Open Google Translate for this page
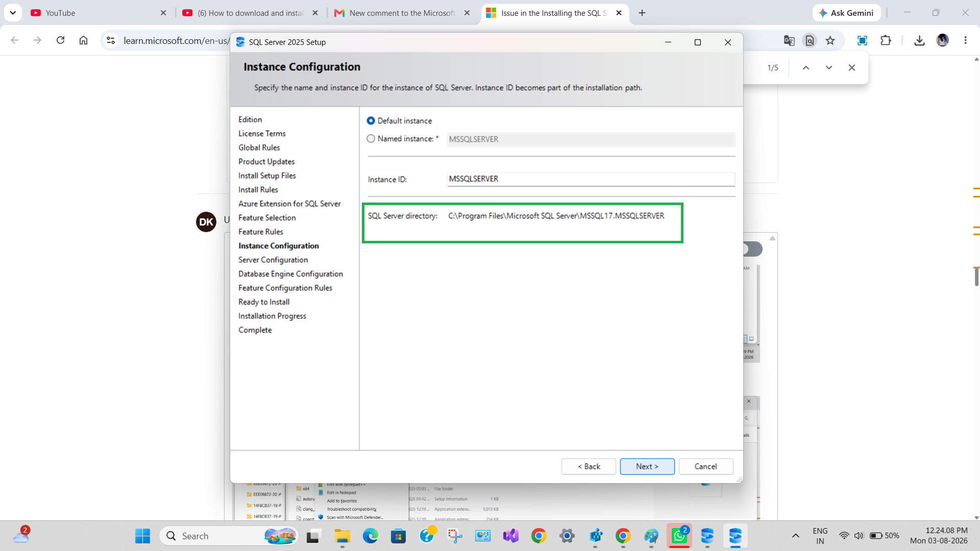 point(789,40)
